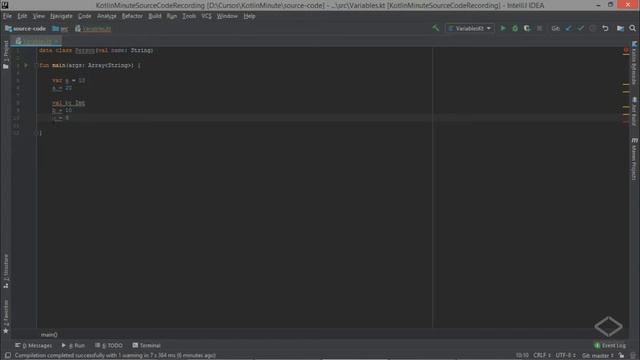
Task: Open the Code menu
Action: (84, 16)
